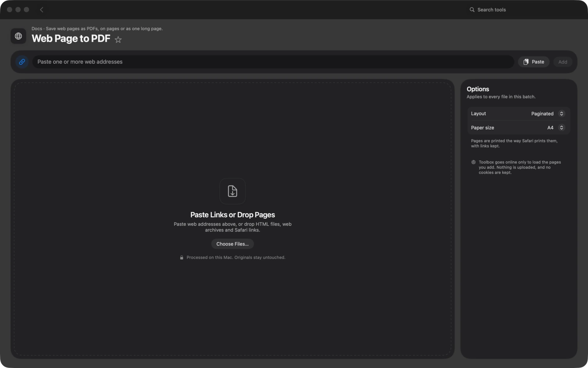
Task: Favorite Web Page to PDF with star
Action: [118, 39]
